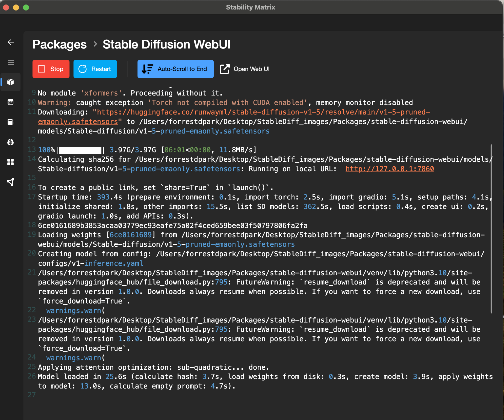Open the four-squares grid icon in sidebar

(x=11, y=162)
